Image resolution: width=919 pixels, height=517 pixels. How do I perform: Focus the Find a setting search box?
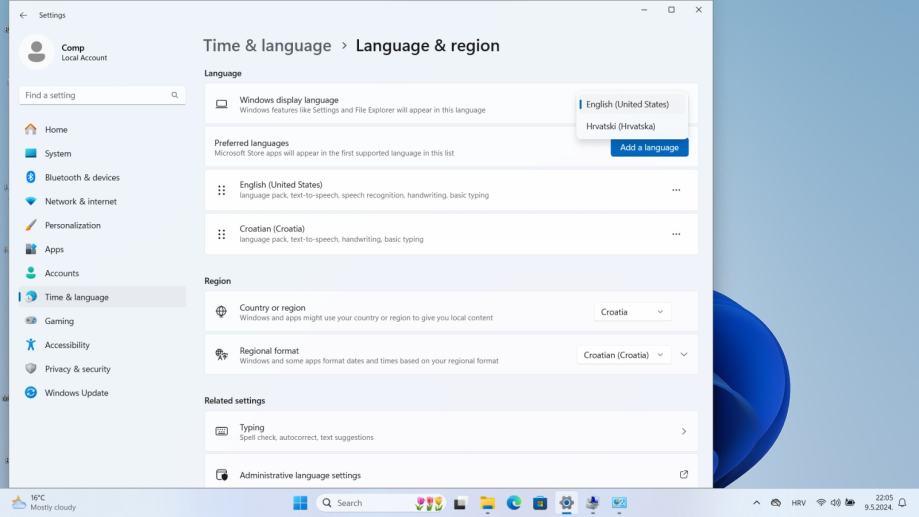tap(102, 95)
